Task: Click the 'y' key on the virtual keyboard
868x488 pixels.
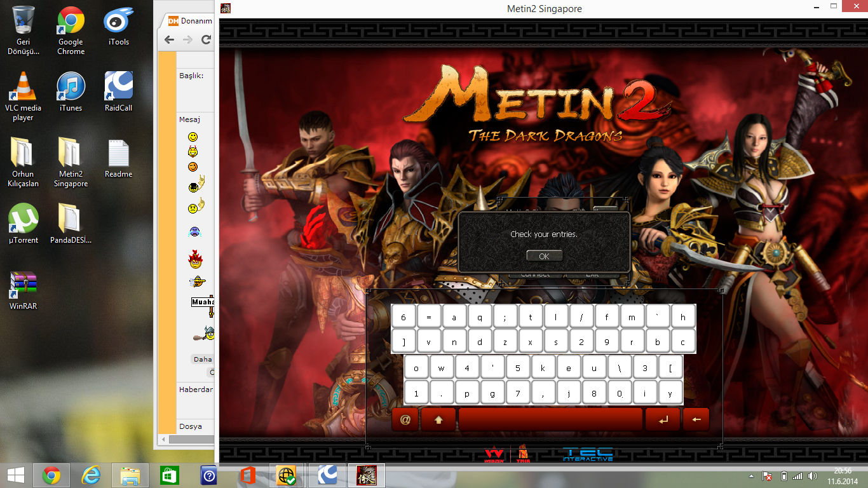Action: tap(670, 393)
